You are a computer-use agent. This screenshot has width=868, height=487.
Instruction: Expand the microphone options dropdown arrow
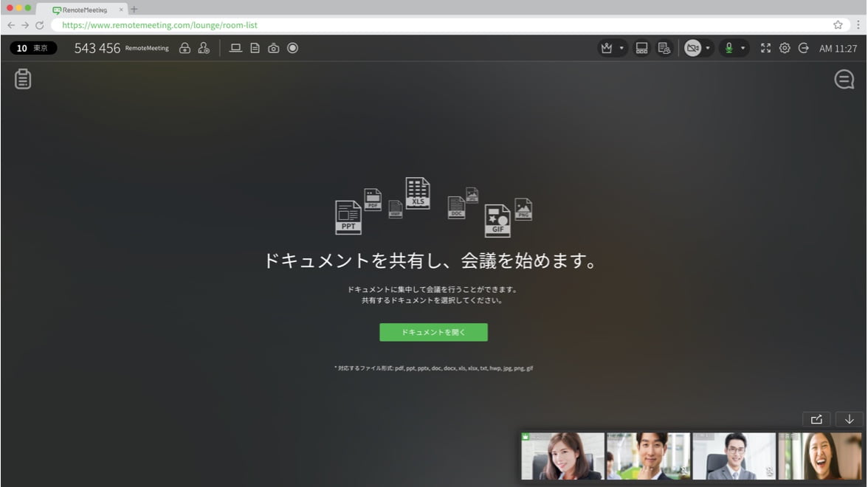pyautogui.click(x=743, y=49)
